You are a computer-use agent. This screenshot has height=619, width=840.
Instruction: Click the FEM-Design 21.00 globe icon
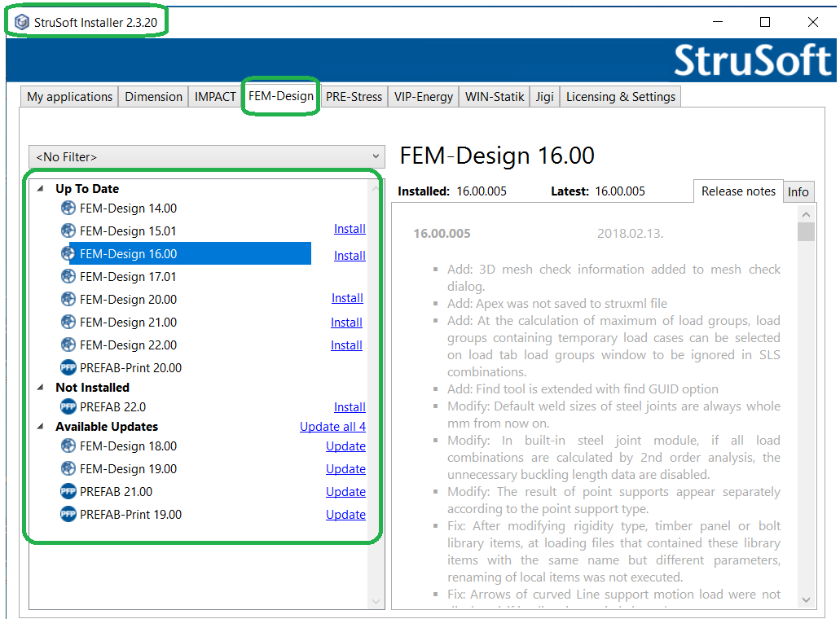point(68,322)
